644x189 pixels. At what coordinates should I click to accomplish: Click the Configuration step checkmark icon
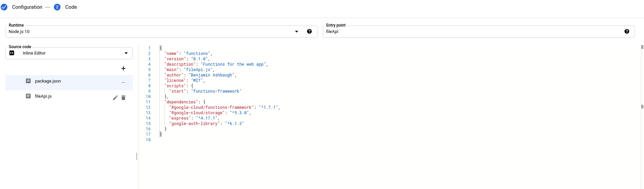(4, 7)
